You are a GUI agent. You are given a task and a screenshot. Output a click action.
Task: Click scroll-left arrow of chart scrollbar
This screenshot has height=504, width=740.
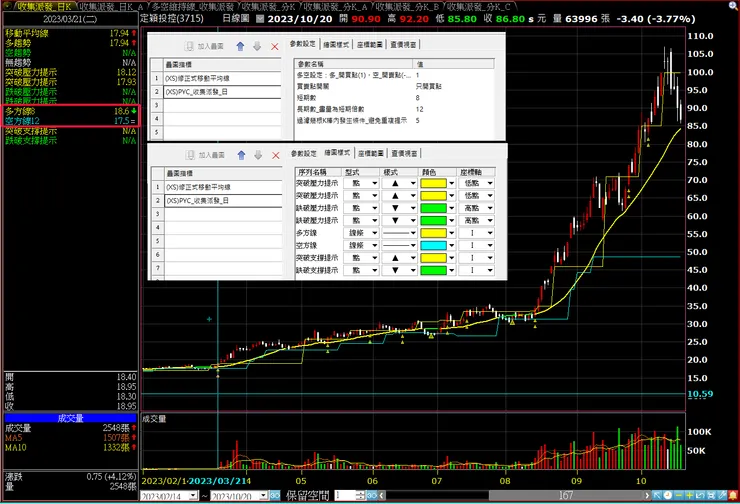[382, 496]
